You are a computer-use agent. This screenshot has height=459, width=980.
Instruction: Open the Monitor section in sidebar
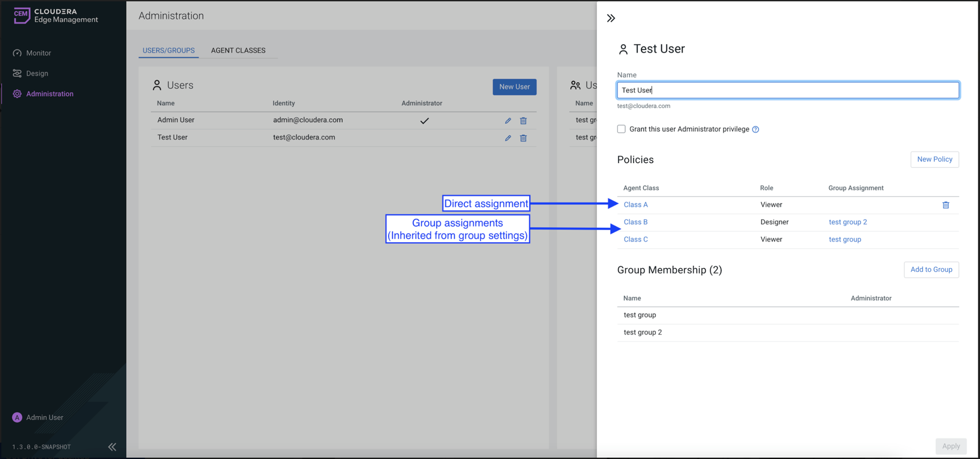pos(38,53)
